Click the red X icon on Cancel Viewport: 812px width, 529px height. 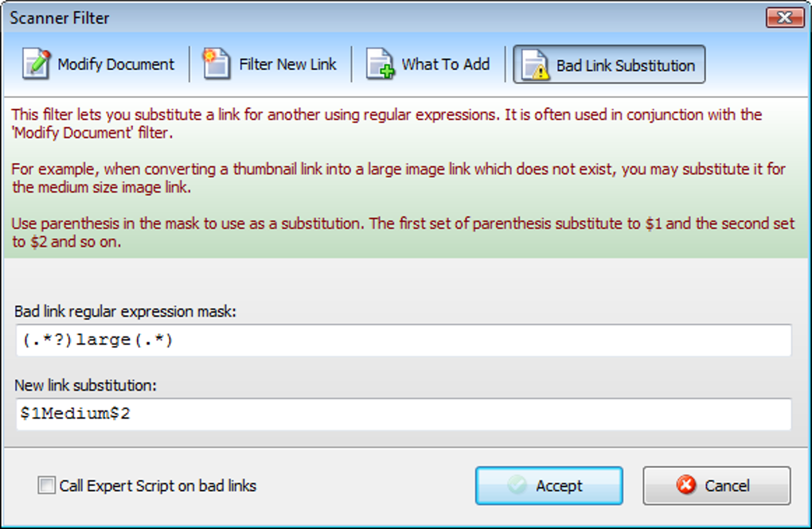coord(685,485)
